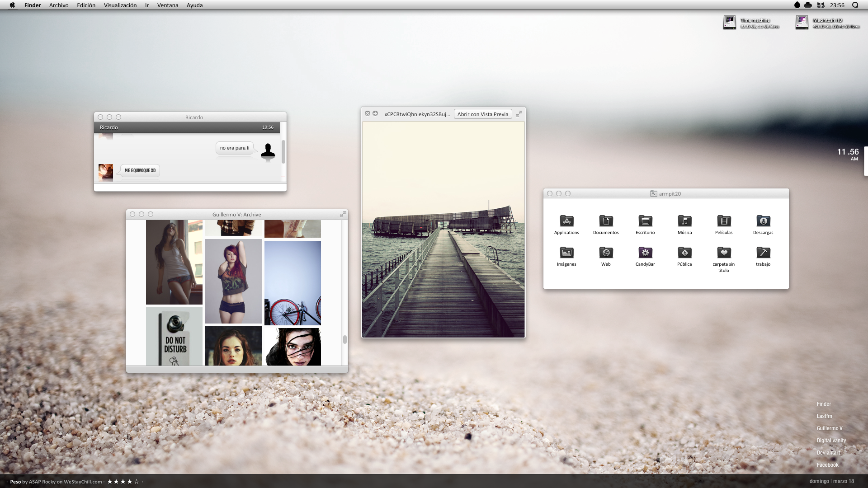The image size is (868, 488).
Task: Click the droplet icon in menu bar
Action: (x=797, y=5)
